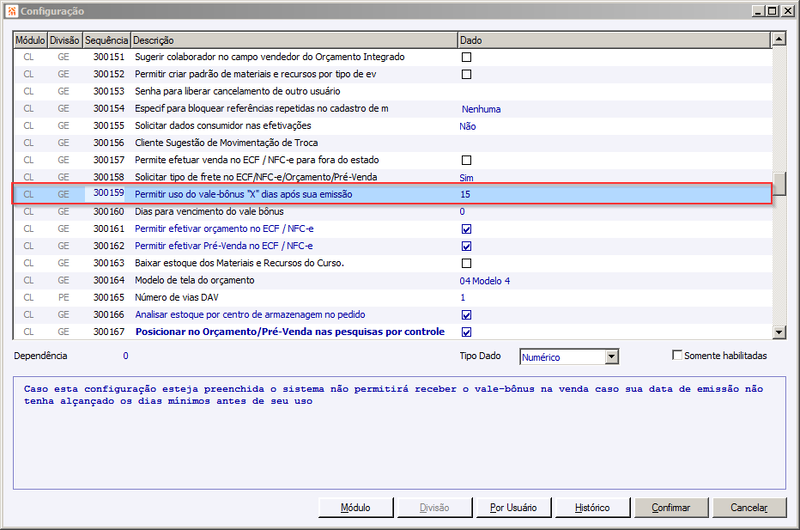The width and height of the screenshot is (800, 530).
Task: Select value 04 Modelo 4 in row 300164
Action: 485,281
